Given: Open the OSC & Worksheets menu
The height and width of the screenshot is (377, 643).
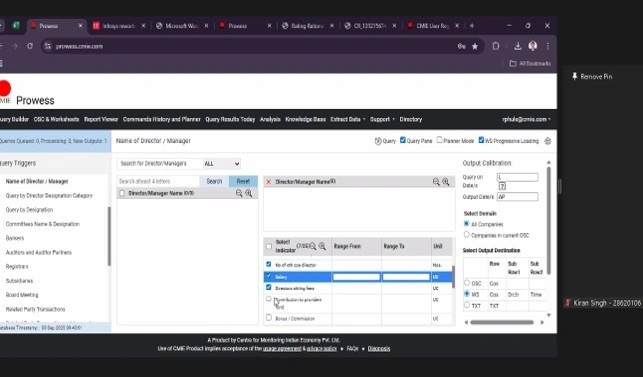Looking at the screenshot, I should (56, 119).
